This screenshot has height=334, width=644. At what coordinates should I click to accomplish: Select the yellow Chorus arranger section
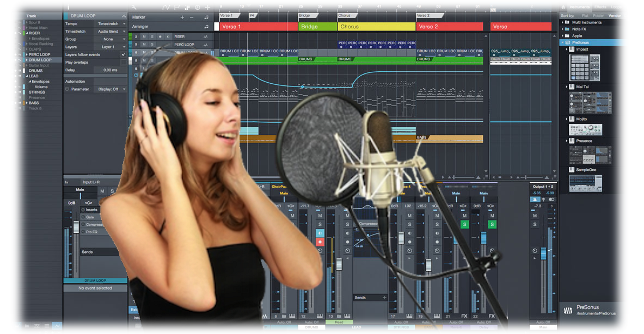[376, 27]
